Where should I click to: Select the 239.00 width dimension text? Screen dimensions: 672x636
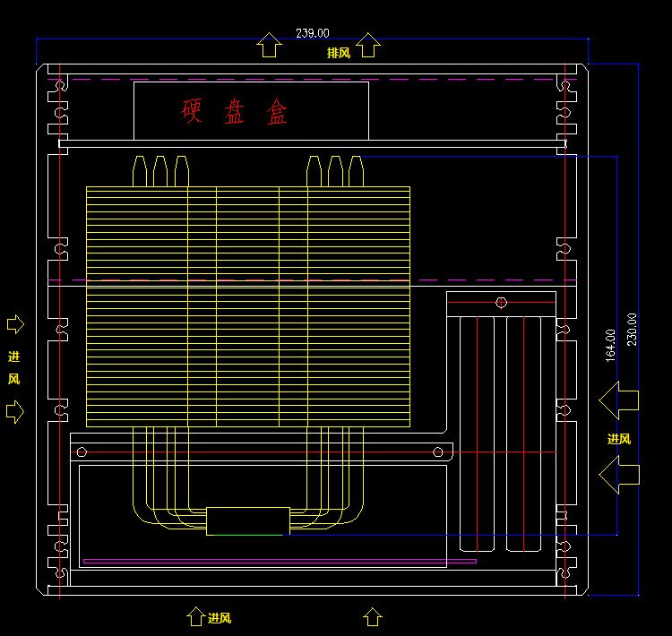(x=313, y=33)
